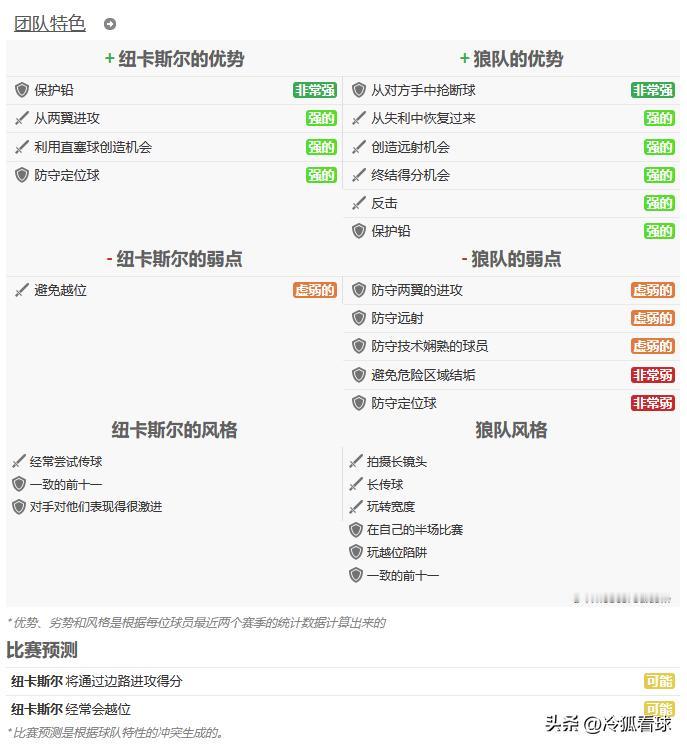
Task: Click the 经常尝试传球 style item
Action: [57, 461]
